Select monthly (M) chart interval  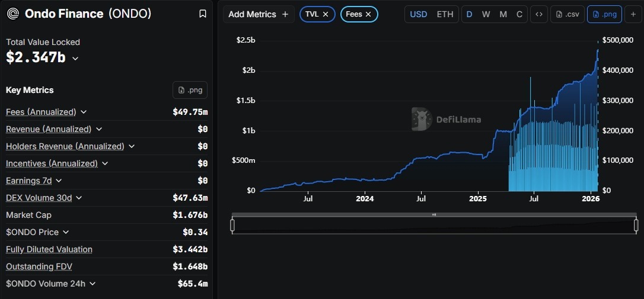[503, 14]
